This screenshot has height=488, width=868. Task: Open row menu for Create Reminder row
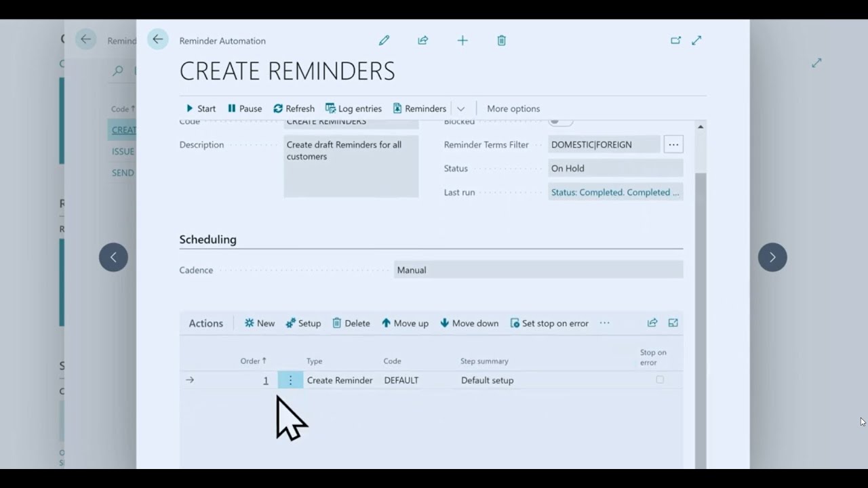coord(290,380)
